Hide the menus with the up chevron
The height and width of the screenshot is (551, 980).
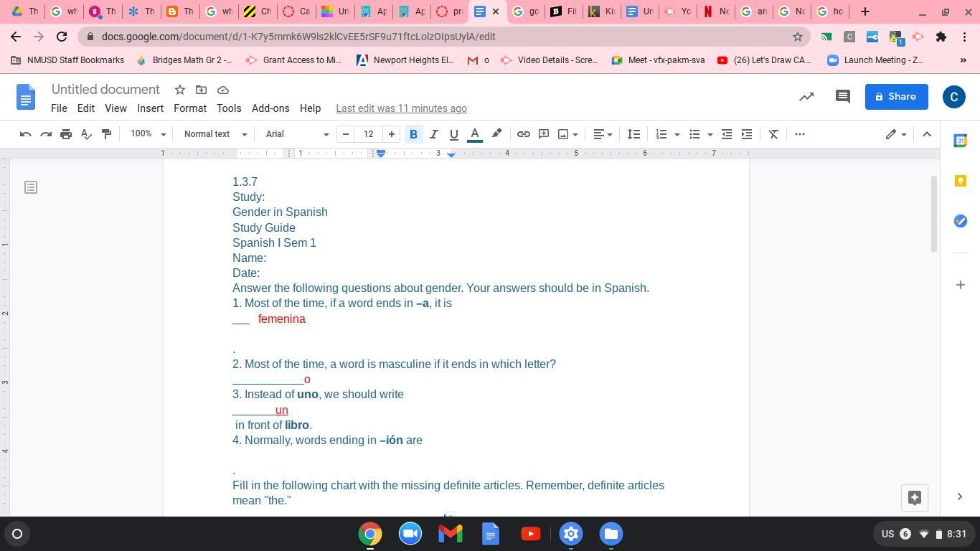tap(927, 134)
